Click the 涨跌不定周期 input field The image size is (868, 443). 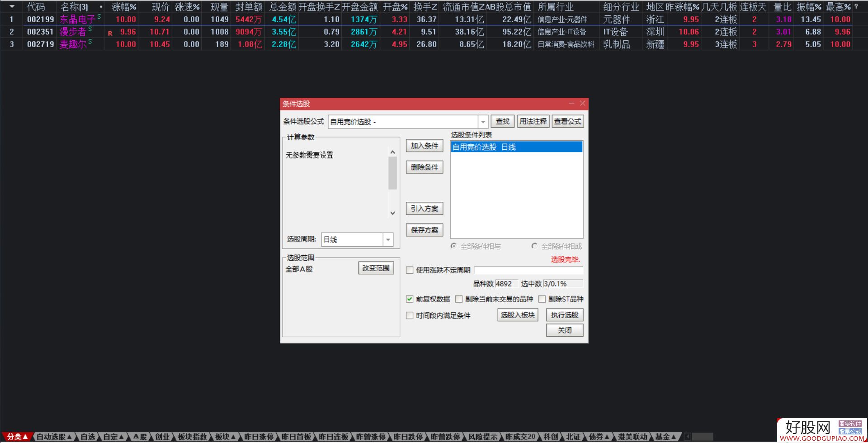[528, 270]
